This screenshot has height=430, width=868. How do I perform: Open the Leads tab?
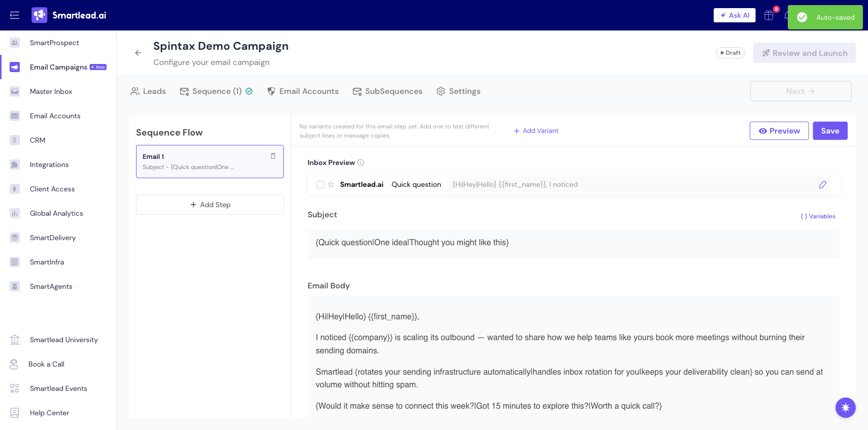[x=148, y=91]
